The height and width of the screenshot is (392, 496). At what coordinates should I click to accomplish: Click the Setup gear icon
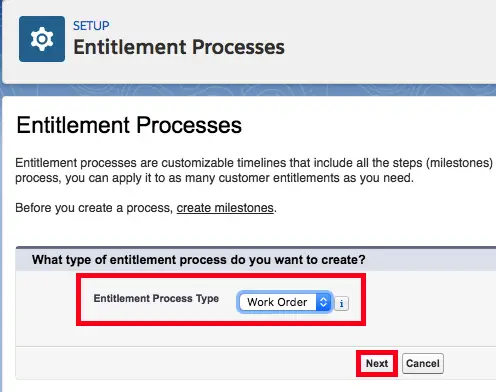tap(42, 39)
